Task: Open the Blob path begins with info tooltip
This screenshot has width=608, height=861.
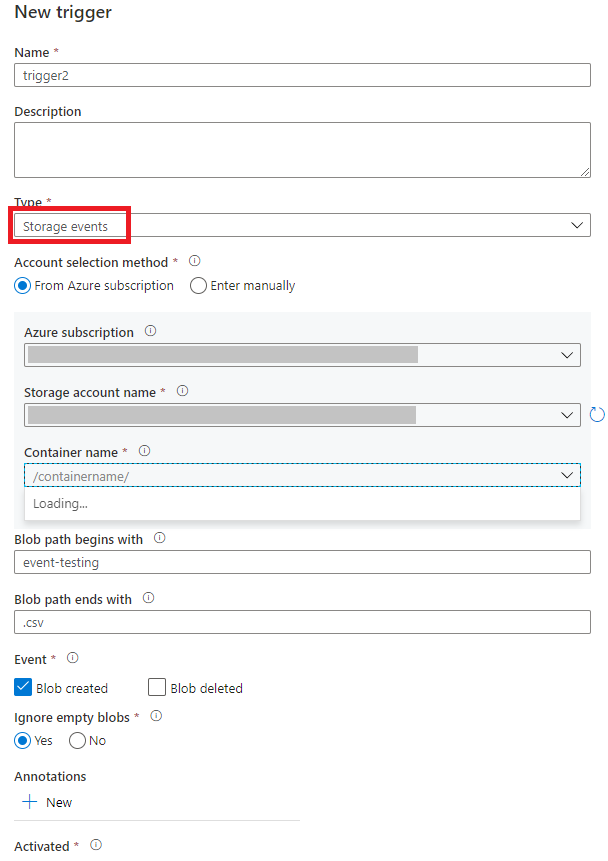Action: [x=159, y=538]
